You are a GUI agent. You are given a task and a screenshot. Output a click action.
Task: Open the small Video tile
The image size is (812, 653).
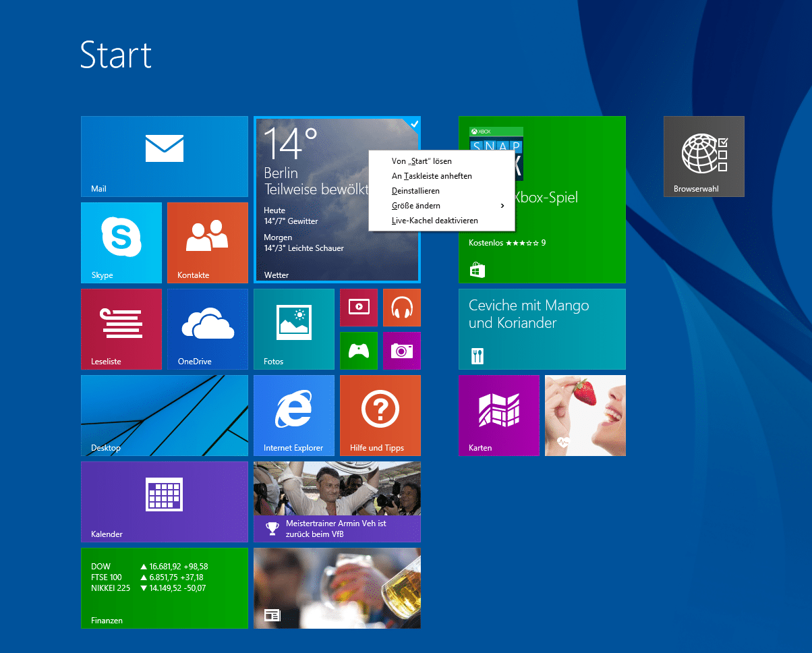pos(359,308)
